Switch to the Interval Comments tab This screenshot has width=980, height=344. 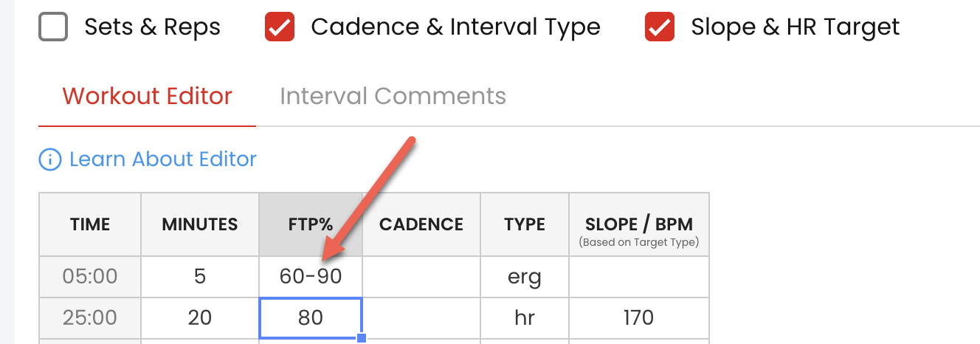click(393, 96)
